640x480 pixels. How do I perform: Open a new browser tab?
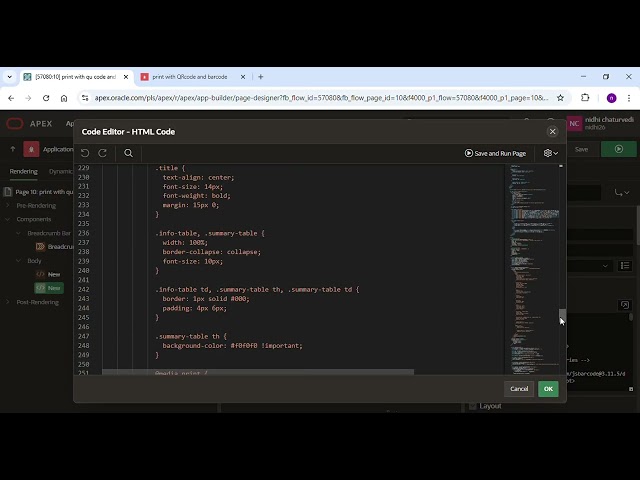coord(261,77)
